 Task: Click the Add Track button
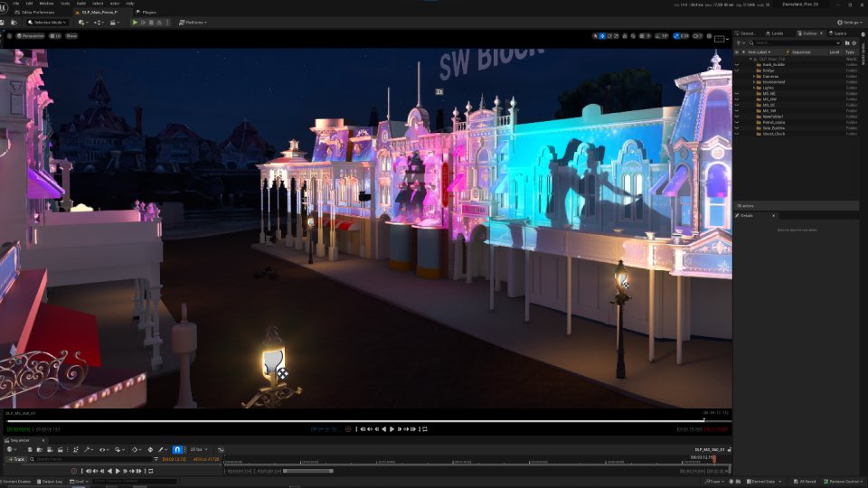(15, 459)
